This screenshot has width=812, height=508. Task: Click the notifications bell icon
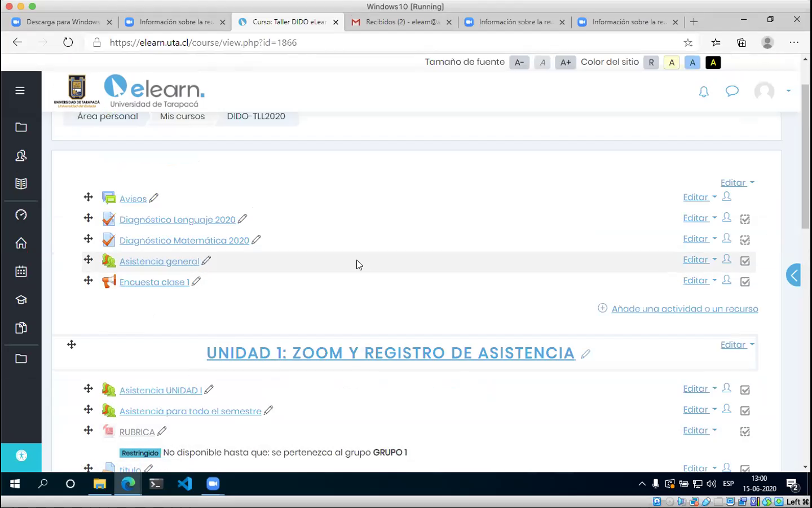tap(704, 91)
